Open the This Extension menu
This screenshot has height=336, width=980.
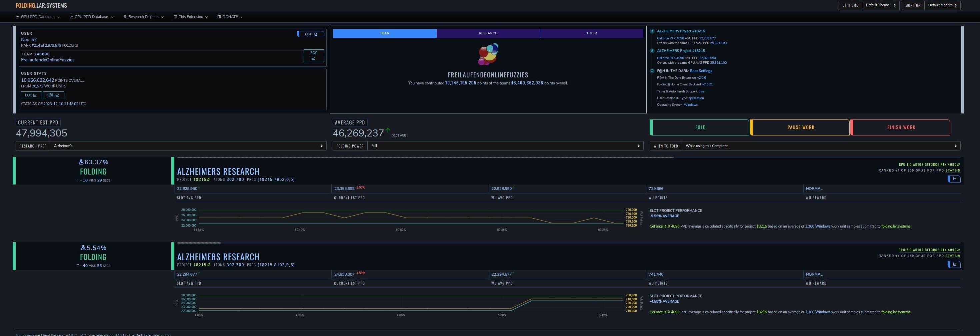(191, 17)
